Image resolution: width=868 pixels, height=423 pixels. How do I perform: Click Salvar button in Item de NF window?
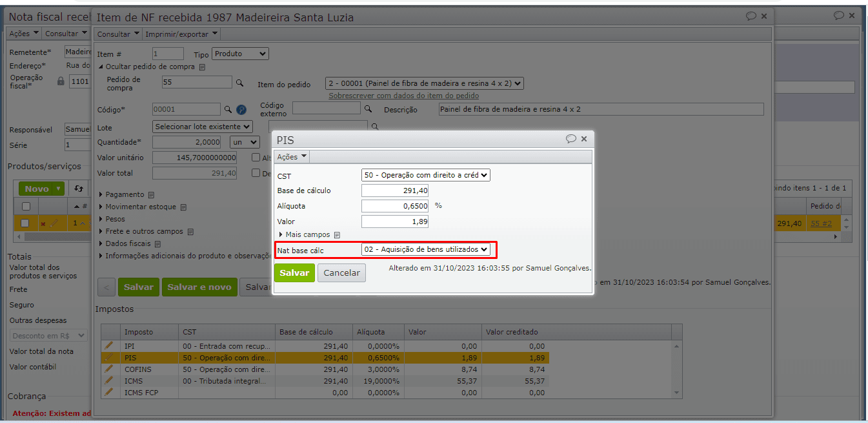pyautogui.click(x=139, y=287)
